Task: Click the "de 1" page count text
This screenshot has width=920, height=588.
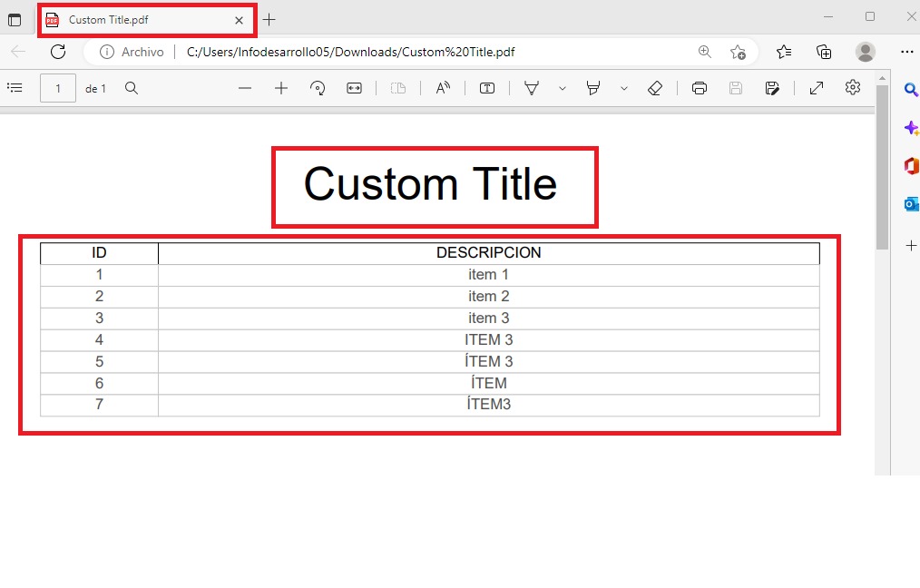Action: click(95, 89)
